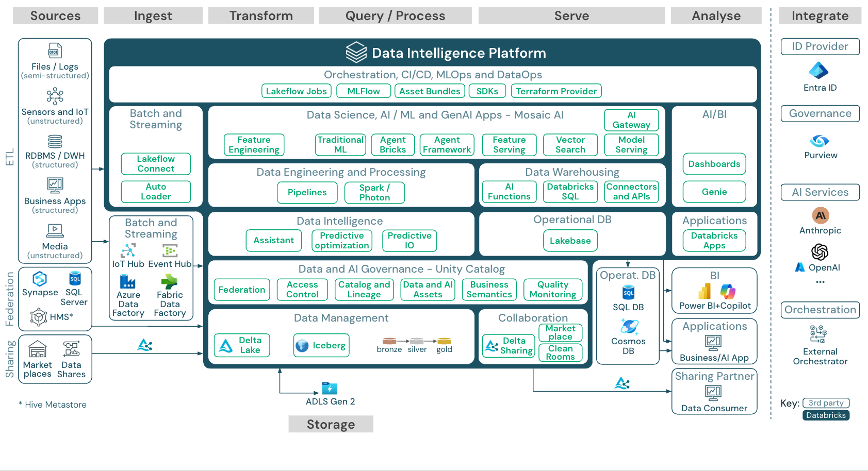Select the Event Hub icon
Screen dimensions: 868x471
click(169, 251)
